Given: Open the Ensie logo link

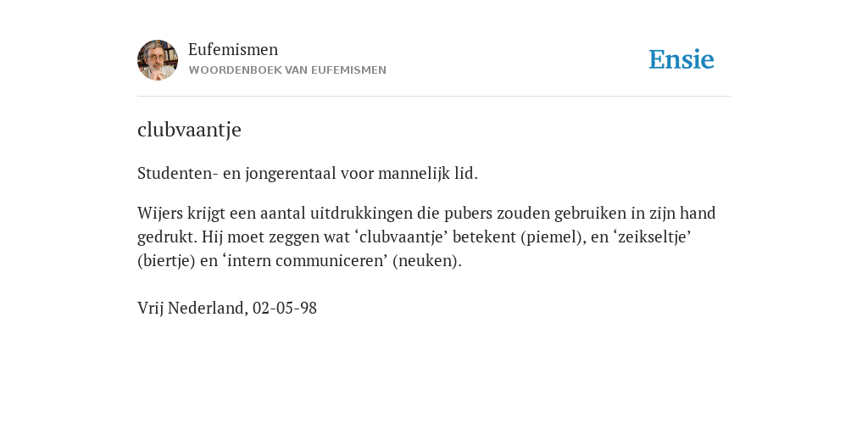Looking at the screenshot, I should [681, 59].
